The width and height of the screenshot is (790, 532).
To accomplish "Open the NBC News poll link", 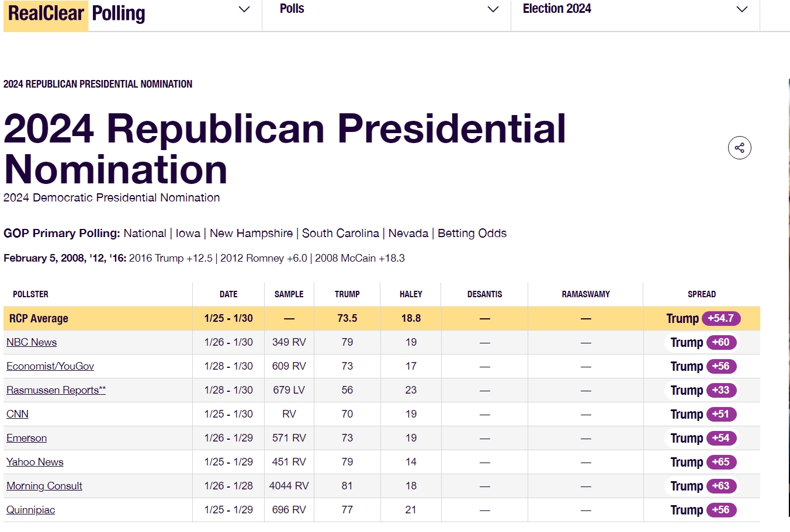I will coord(32,342).
